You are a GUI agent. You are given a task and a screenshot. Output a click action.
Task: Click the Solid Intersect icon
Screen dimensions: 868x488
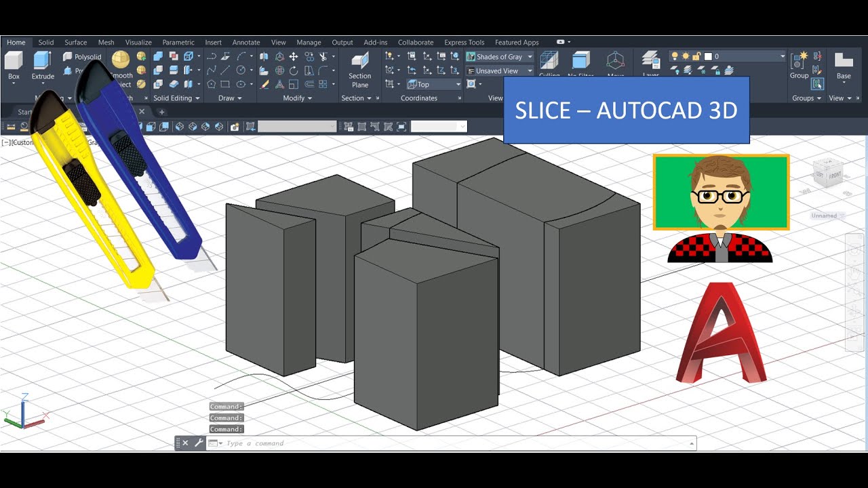[x=158, y=84]
